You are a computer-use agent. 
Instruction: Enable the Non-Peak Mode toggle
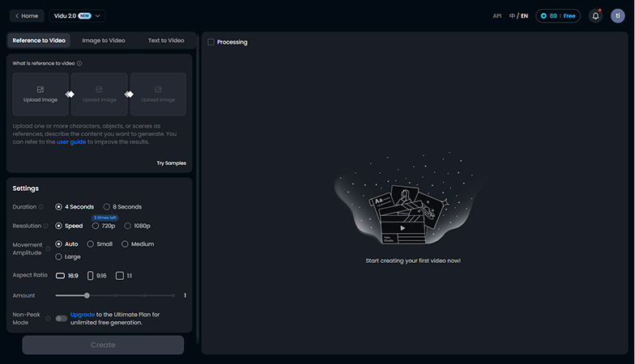[62, 318]
